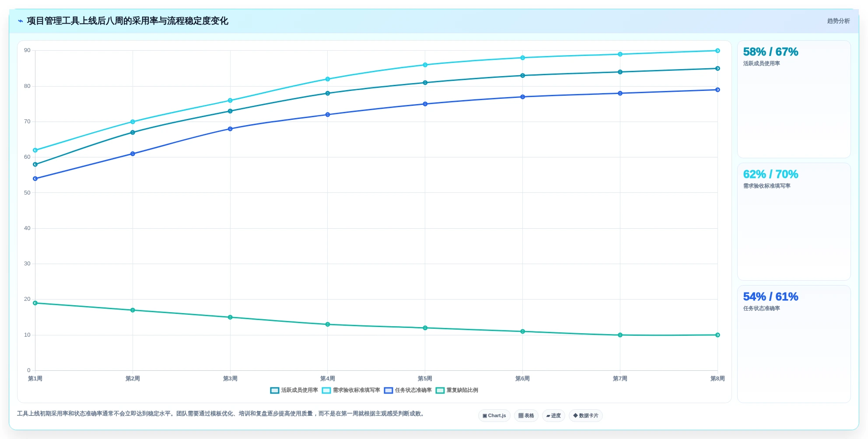Viewport: 868px width, 439px height.
Task: Click the 表格 tag
Action: coord(526,416)
